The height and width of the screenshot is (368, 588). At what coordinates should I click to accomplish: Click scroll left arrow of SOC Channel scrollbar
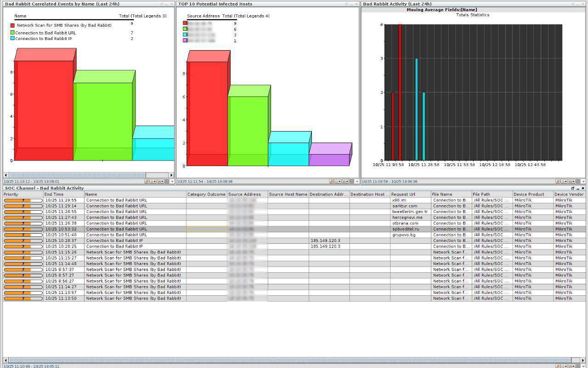pos(6,360)
